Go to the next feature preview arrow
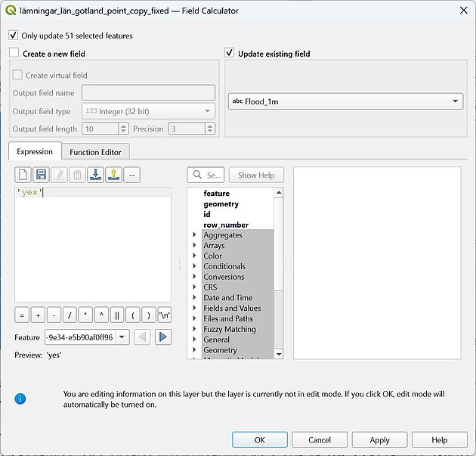 click(163, 337)
